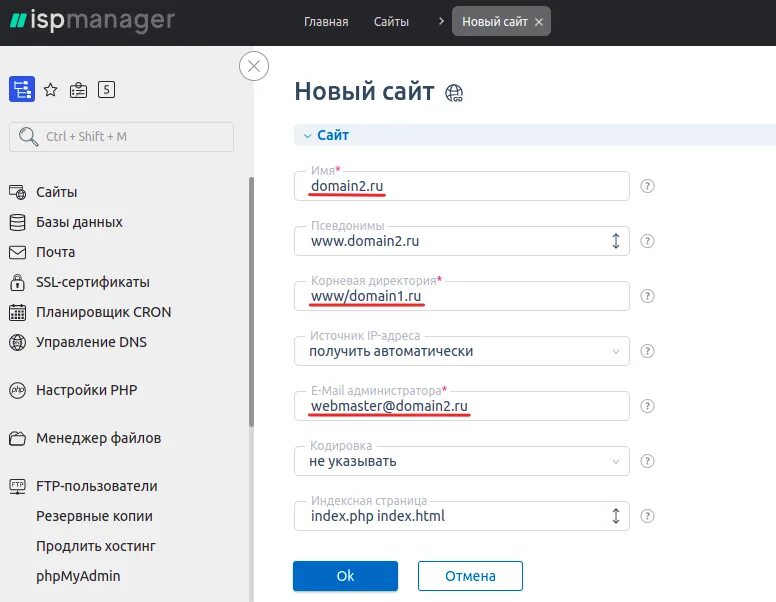Click help icon next to E-Mail администратора

[x=648, y=406]
